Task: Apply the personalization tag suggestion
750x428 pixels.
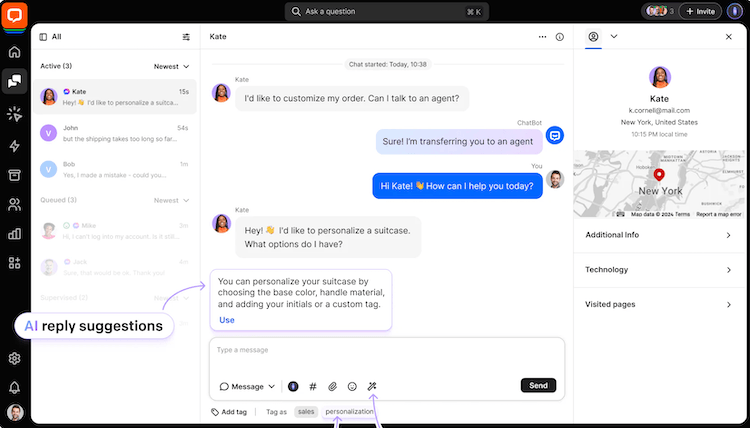Action: 349,412
